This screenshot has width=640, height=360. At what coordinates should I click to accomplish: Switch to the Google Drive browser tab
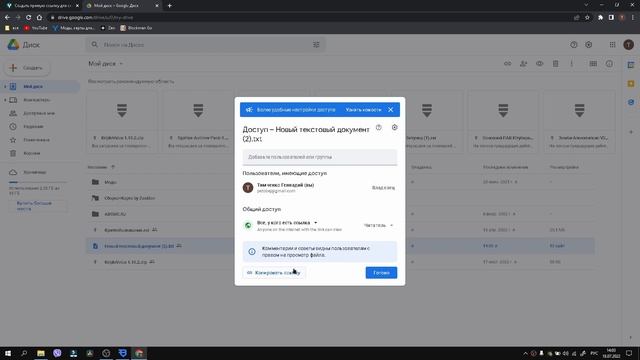coord(121,6)
